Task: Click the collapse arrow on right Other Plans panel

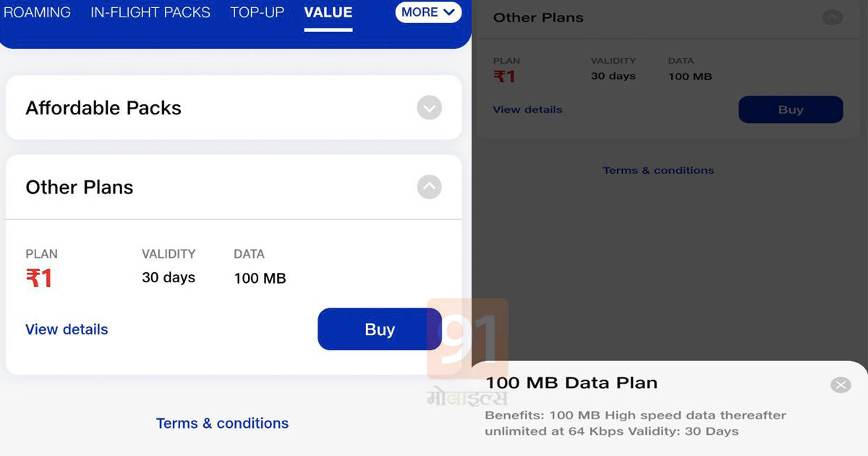Action: pyautogui.click(x=831, y=17)
